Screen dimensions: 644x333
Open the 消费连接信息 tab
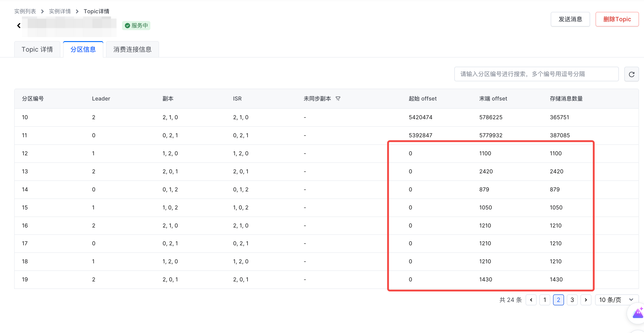[132, 50]
